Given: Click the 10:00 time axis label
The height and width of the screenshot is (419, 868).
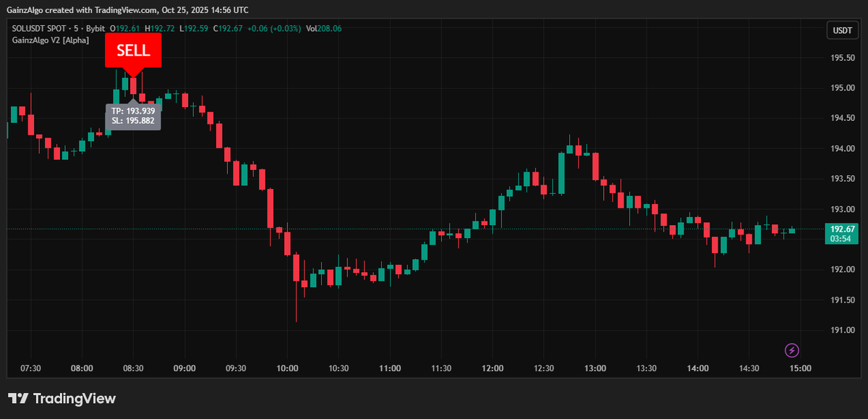Looking at the screenshot, I should click(287, 368).
